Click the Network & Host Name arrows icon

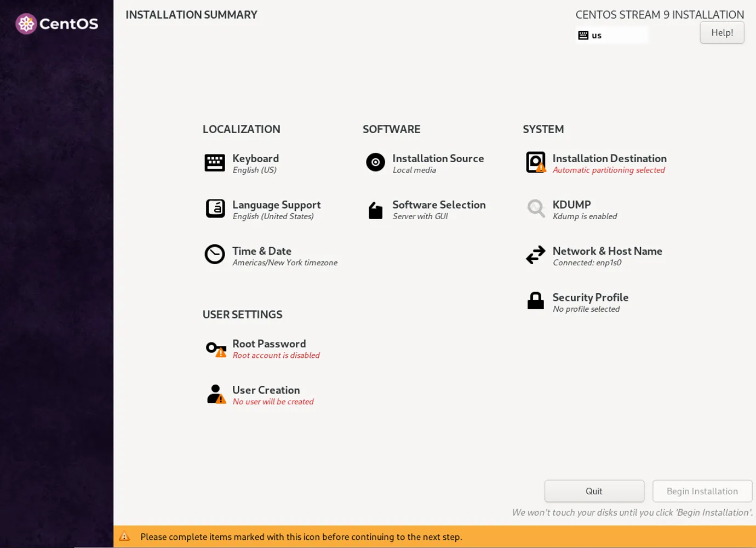point(536,255)
